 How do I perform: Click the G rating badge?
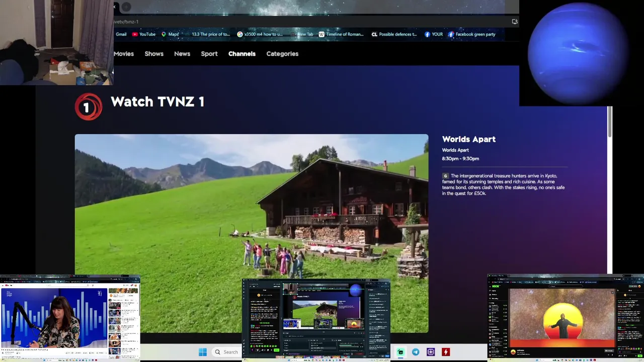tap(445, 176)
